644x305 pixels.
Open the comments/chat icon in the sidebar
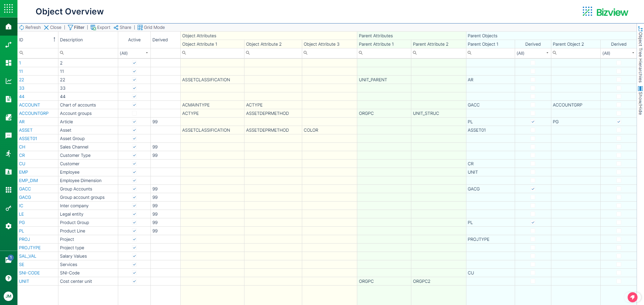pyautogui.click(x=8, y=135)
